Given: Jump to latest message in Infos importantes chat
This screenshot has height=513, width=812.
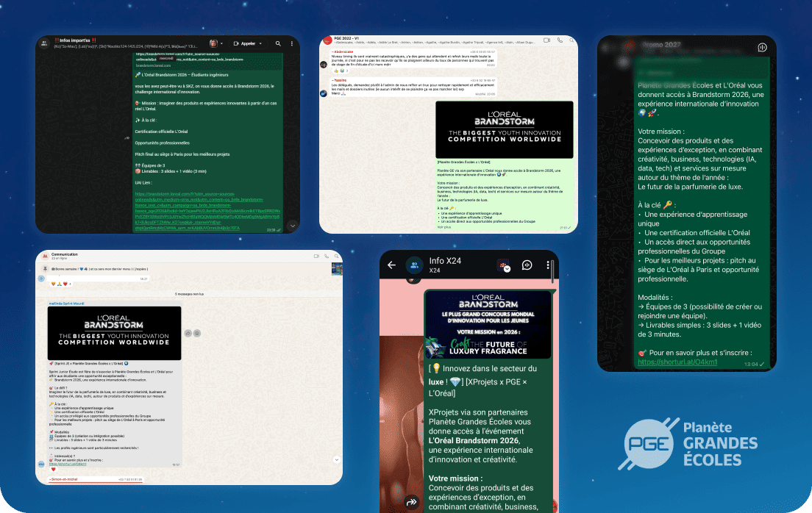Looking at the screenshot, I should (x=293, y=225).
